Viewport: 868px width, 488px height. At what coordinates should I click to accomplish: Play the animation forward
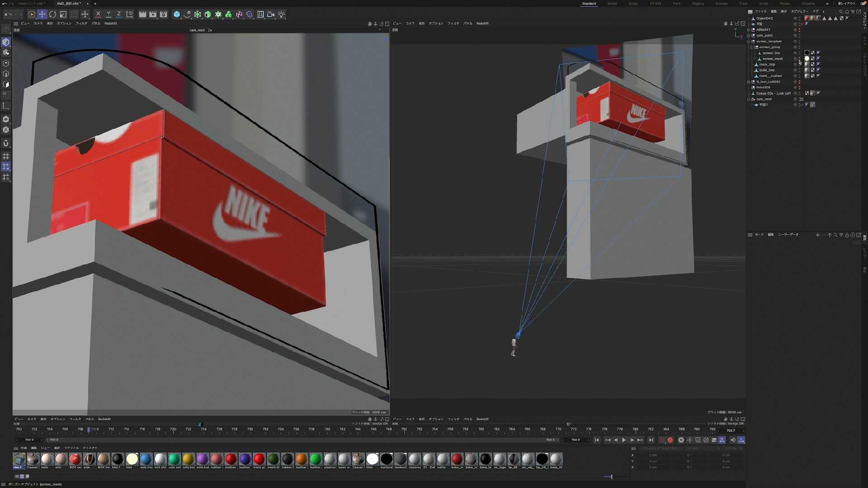coord(624,440)
